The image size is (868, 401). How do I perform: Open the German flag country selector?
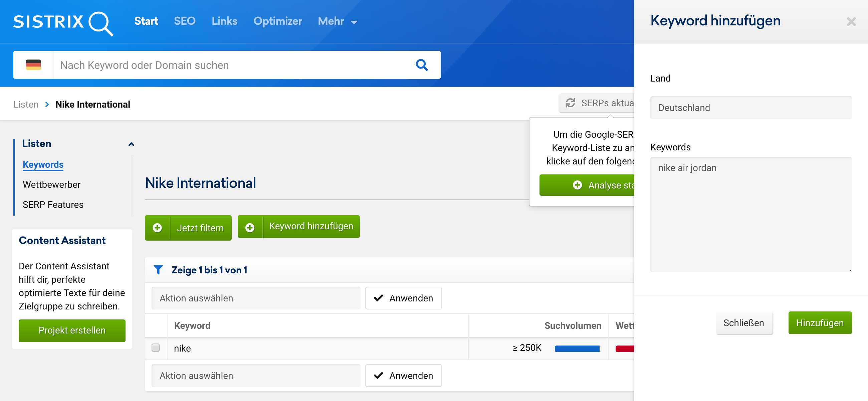(33, 65)
